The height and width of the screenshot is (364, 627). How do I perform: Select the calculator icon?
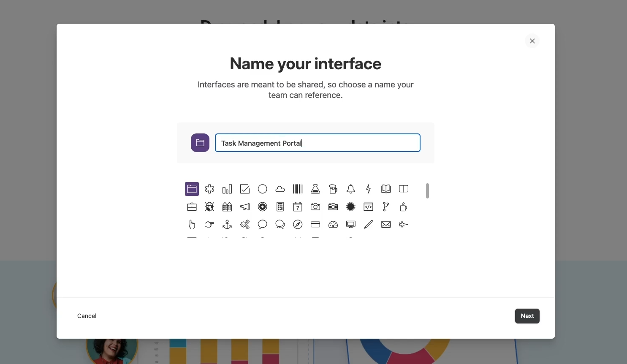click(x=280, y=207)
